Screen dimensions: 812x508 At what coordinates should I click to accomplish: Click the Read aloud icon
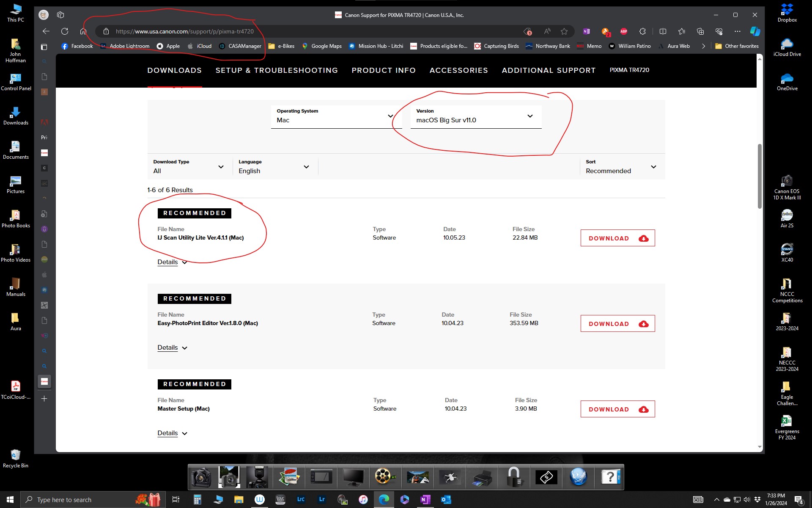[x=547, y=31]
